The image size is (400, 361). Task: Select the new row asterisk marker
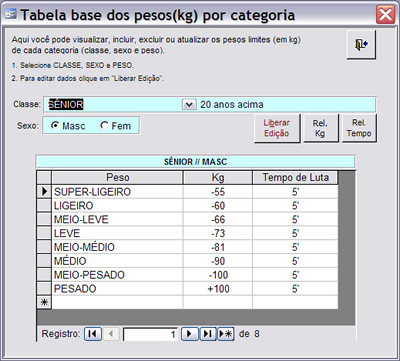44,302
